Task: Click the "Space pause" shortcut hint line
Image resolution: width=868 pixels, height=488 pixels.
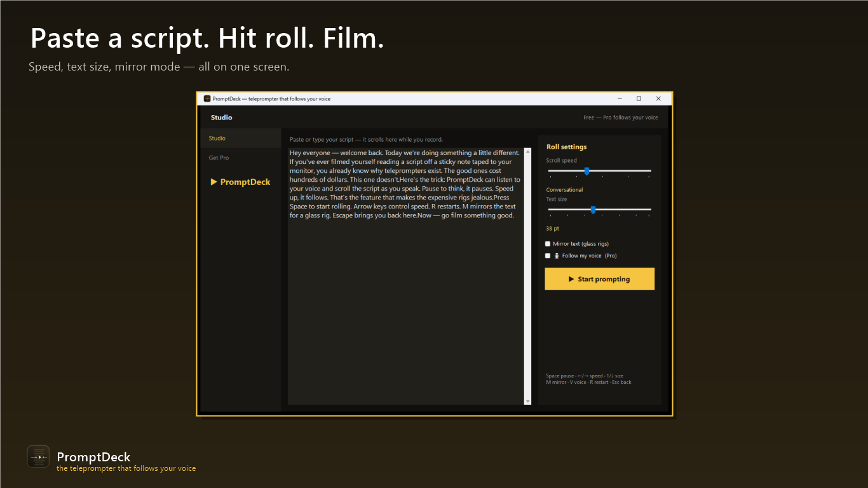Action: pyautogui.click(x=585, y=376)
